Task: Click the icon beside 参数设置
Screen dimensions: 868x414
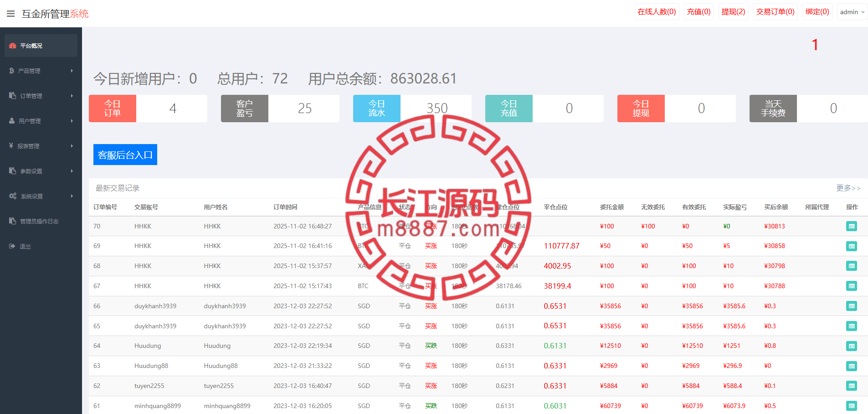Action: [13, 171]
